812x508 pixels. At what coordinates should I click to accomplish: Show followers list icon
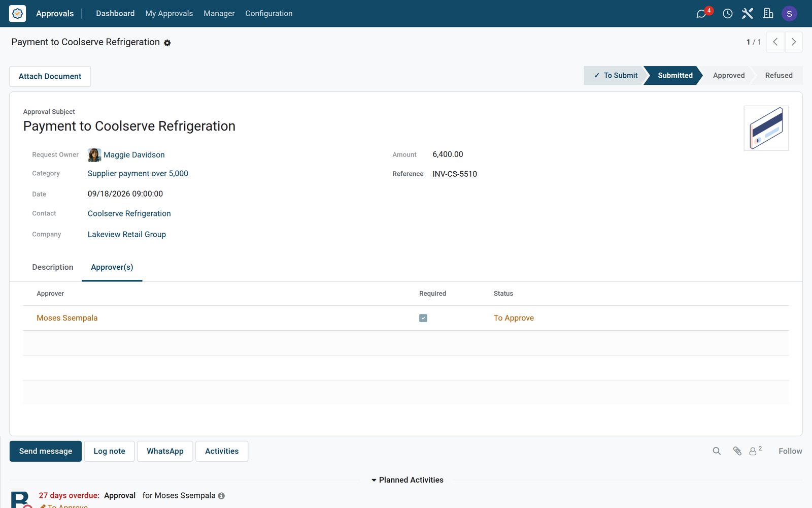point(755,451)
